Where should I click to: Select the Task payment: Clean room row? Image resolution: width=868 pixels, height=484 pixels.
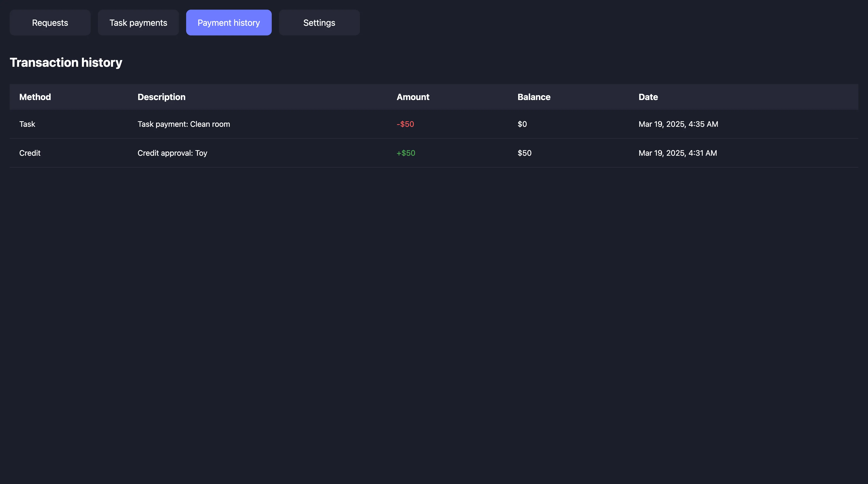click(184, 124)
